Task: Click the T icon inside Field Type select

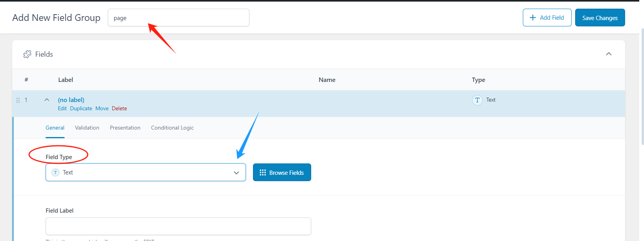Action: (55, 172)
